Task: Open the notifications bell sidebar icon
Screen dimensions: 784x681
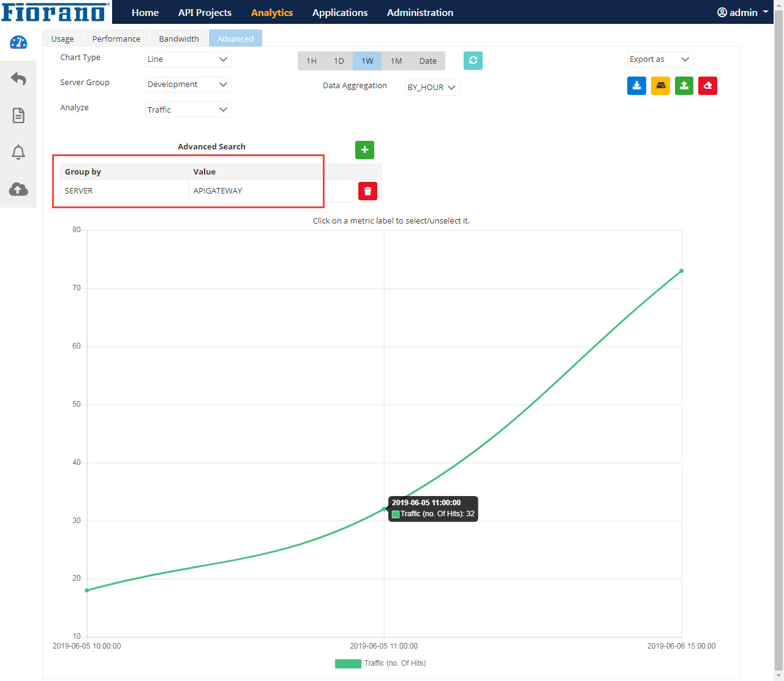Action: click(18, 152)
